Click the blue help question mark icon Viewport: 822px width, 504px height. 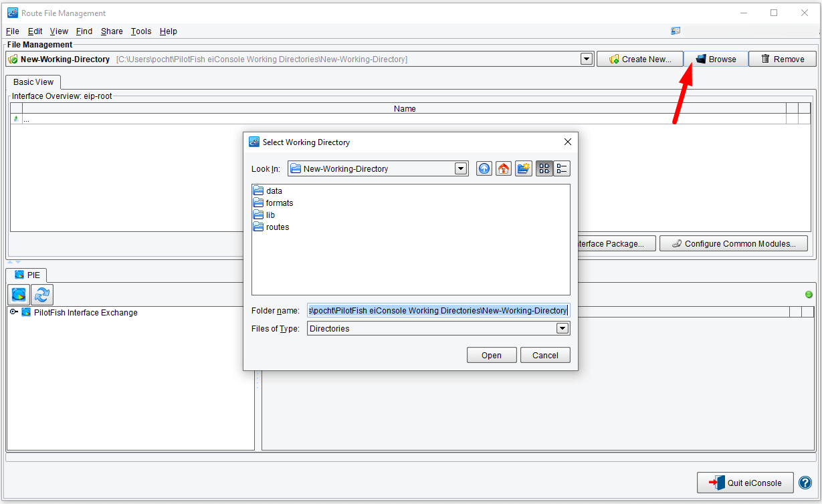pos(805,483)
